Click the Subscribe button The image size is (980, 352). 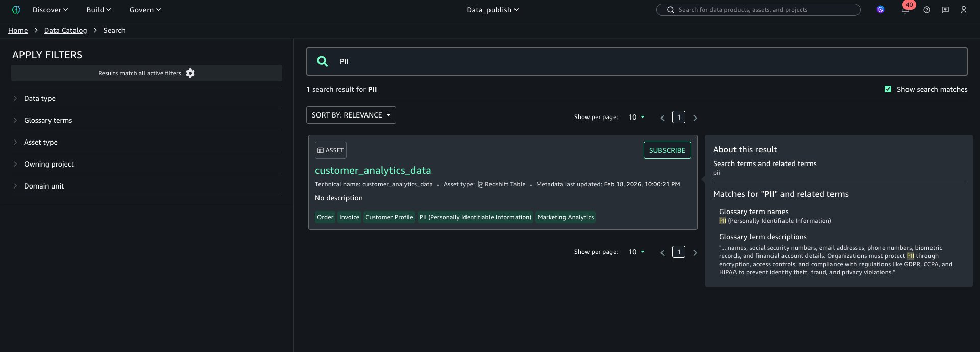click(667, 150)
